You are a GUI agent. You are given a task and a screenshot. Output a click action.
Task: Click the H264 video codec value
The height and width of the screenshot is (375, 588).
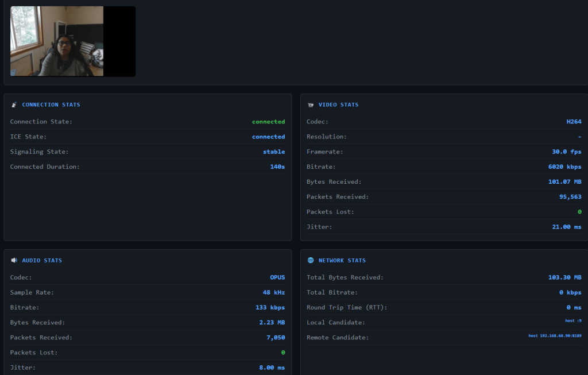tap(574, 122)
